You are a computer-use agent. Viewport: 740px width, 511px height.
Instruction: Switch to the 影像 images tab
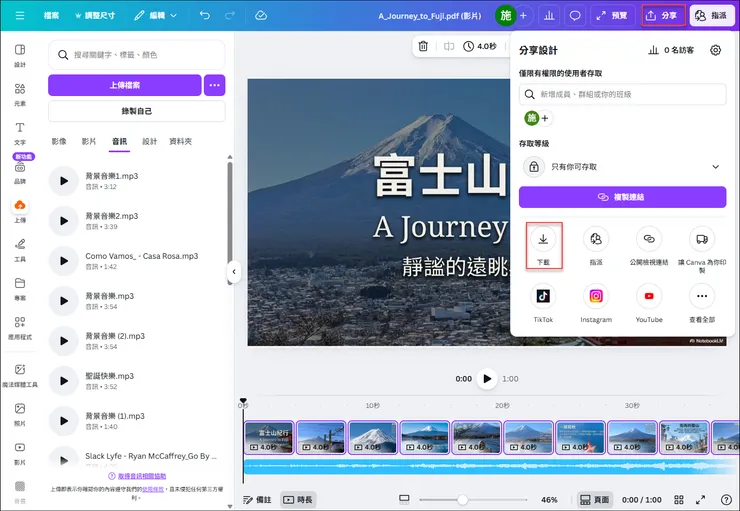[59, 141]
